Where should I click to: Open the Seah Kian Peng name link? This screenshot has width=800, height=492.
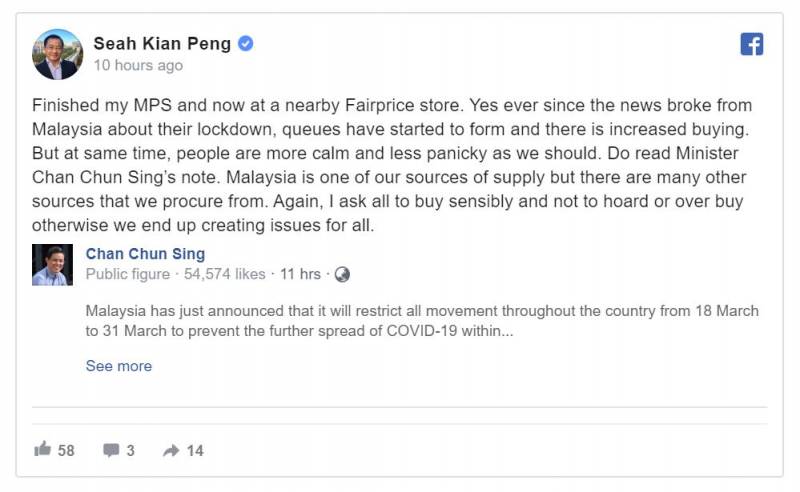(162, 43)
